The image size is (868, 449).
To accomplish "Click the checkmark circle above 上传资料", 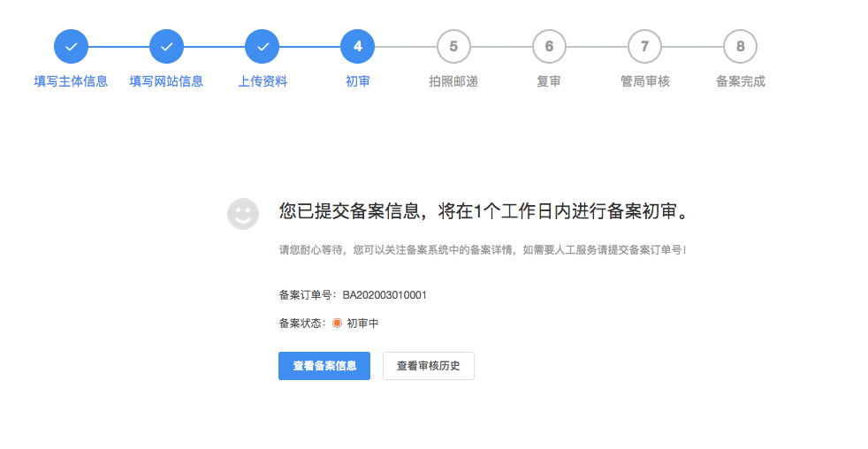I will point(263,47).
